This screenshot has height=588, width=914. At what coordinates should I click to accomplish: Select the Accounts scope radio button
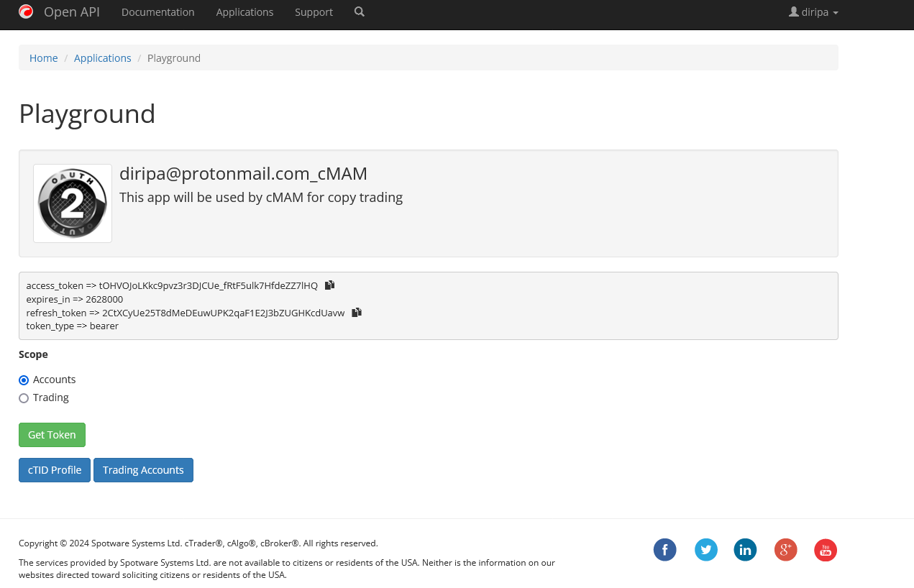tap(24, 380)
